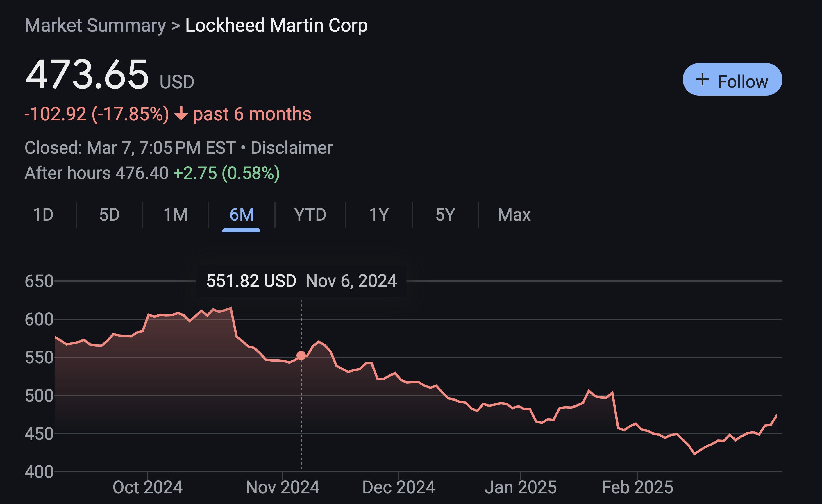Viewport: 822px width, 504px height.
Task: Click the +2.75 (0.58%) after-hours change
Action: pyautogui.click(x=226, y=173)
